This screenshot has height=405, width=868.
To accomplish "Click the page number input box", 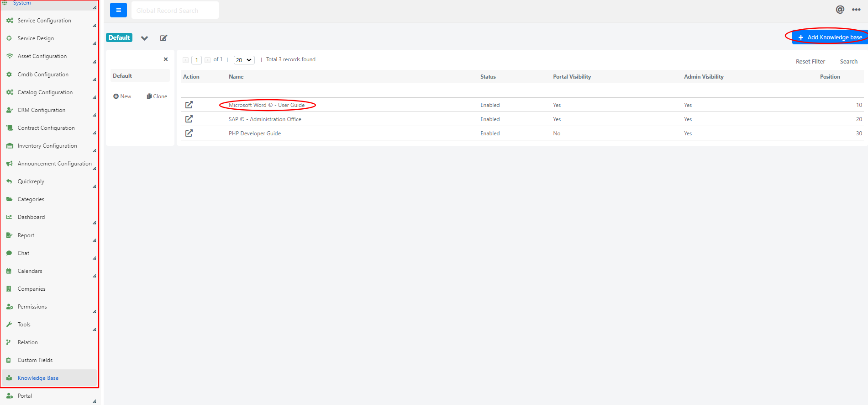I will [197, 60].
